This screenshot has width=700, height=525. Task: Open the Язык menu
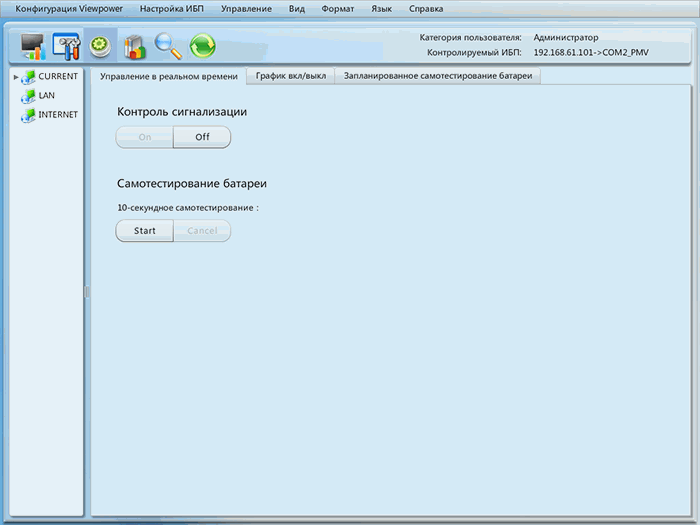click(381, 9)
